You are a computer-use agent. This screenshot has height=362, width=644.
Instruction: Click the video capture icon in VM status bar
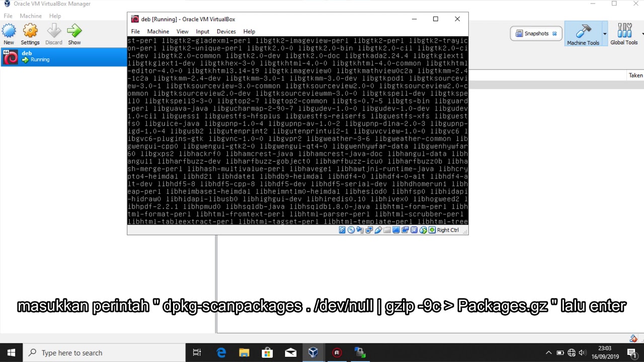tap(405, 230)
